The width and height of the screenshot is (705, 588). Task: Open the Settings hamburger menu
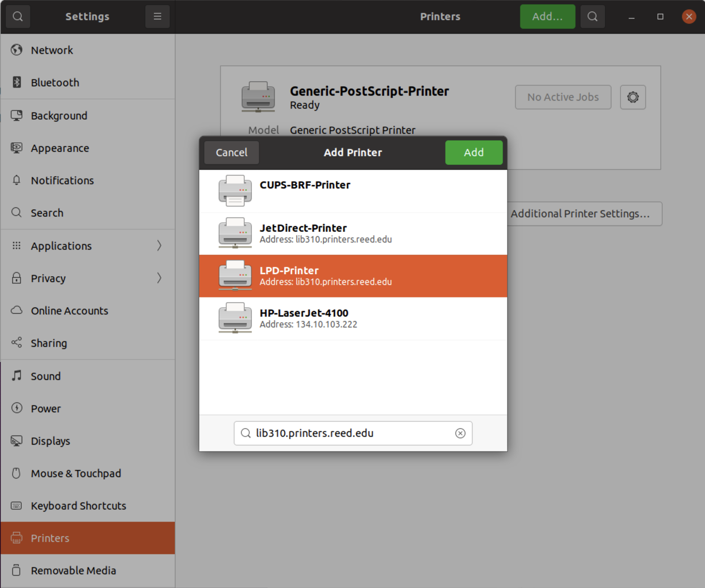pyautogui.click(x=157, y=17)
